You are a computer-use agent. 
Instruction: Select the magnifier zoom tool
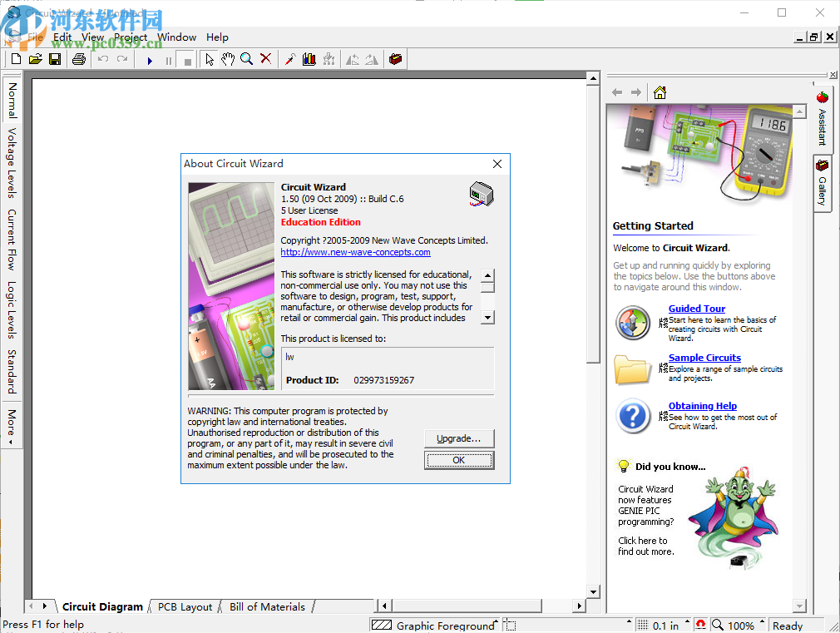[x=247, y=60]
